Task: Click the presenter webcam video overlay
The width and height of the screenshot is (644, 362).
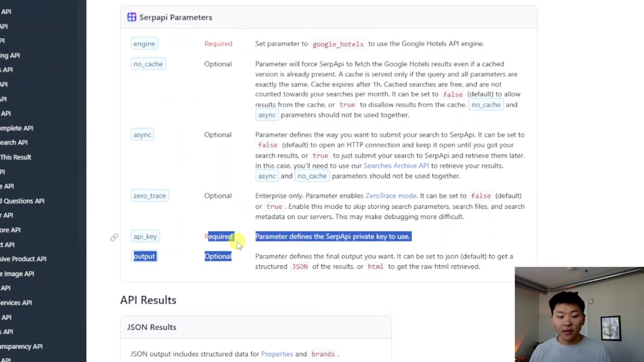Action: [x=579, y=314]
